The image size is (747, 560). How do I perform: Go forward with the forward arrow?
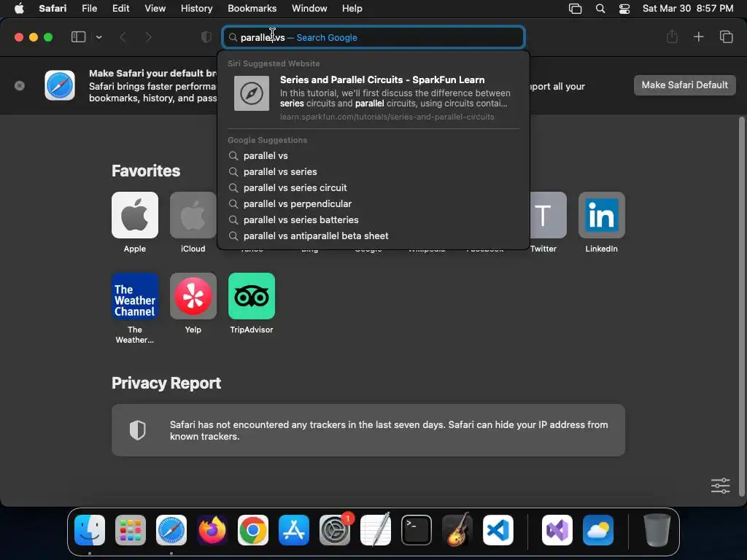(148, 37)
